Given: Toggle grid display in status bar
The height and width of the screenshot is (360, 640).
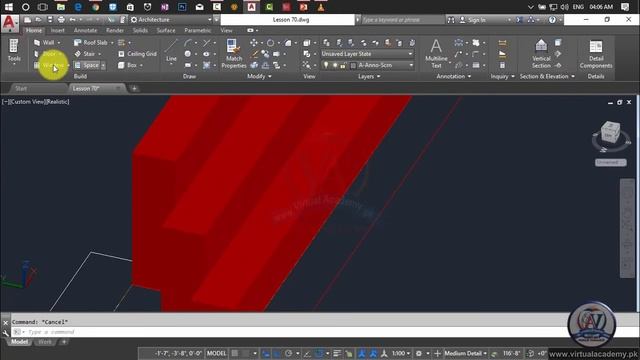Looking at the screenshot, I should 235,353.
